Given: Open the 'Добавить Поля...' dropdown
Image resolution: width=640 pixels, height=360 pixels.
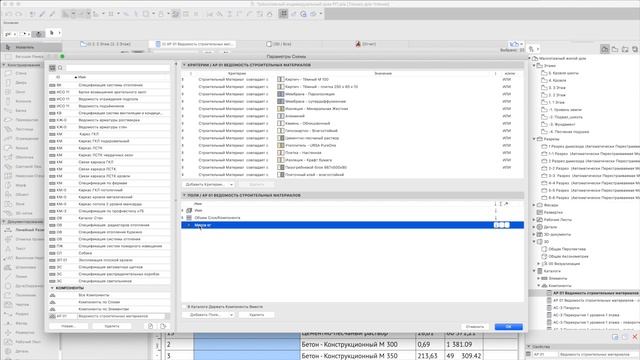Looking at the screenshot, I should click(209, 315).
